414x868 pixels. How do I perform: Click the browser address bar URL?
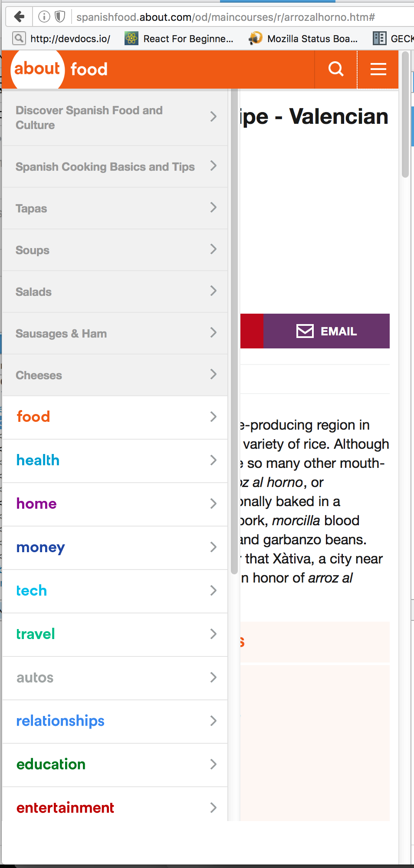coord(226,17)
